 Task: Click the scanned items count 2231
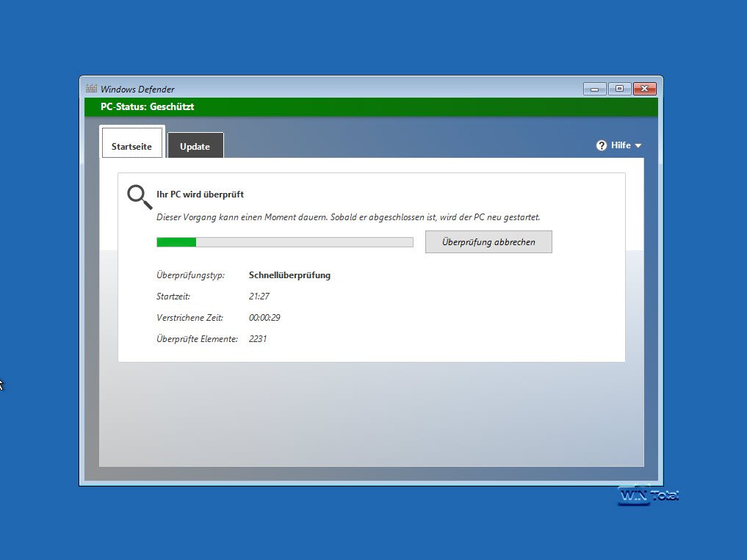tap(258, 339)
